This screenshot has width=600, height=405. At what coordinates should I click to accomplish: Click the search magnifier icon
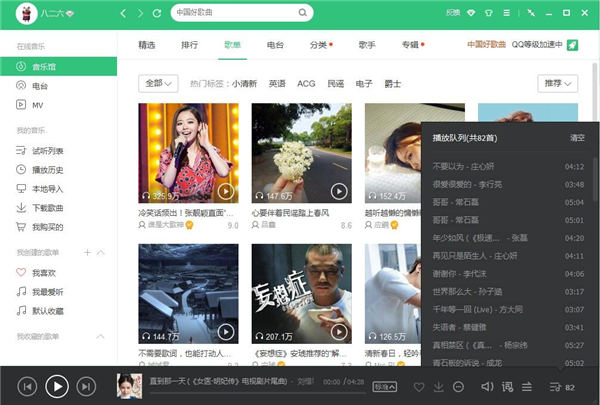[x=302, y=13]
